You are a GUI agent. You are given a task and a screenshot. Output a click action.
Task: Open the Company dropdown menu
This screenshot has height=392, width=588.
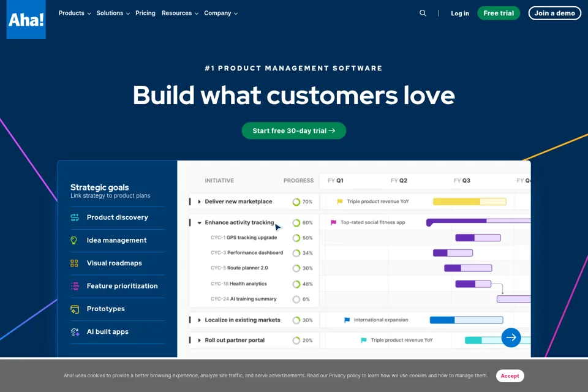coord(221,13)
